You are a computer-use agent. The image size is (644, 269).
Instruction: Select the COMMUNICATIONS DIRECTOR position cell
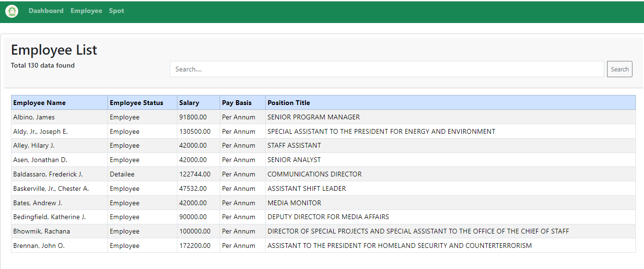pos(315,174)
